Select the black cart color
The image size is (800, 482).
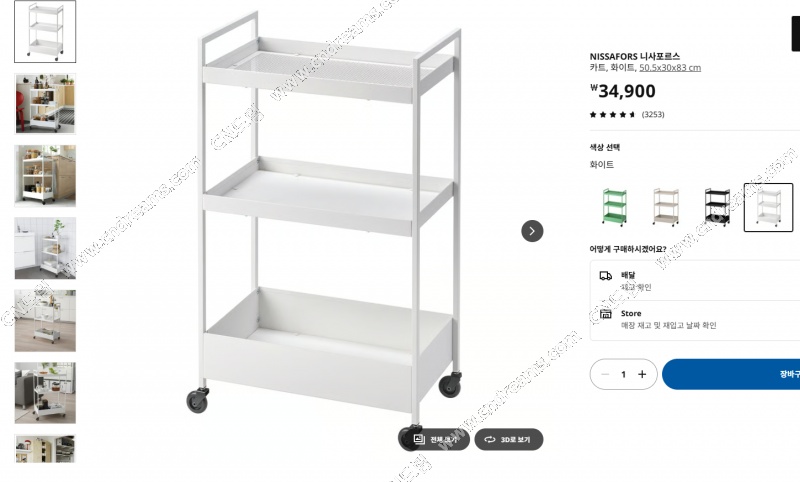pyautogui.click(x=717, y=207)
